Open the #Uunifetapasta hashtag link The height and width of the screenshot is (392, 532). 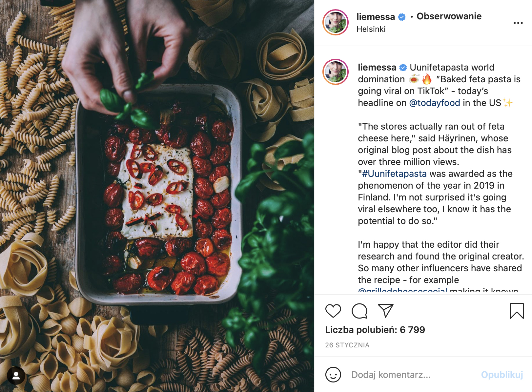point(394,174)
